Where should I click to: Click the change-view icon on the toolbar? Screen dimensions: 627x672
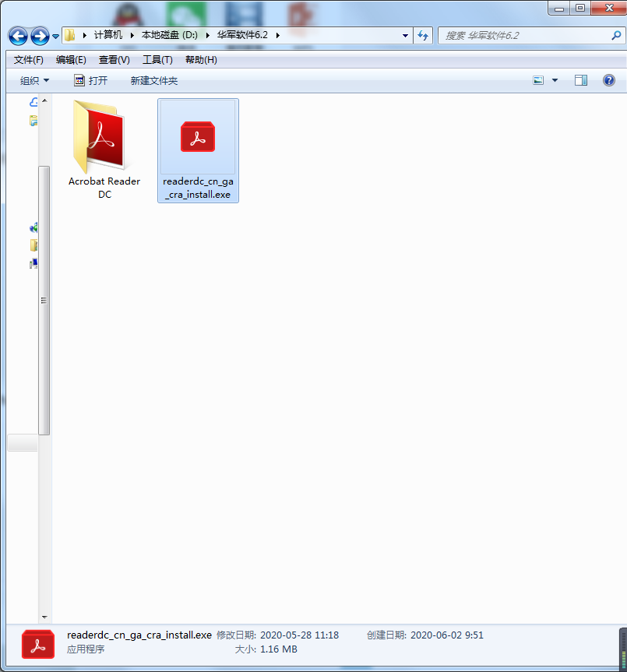[x=538, y=80]
